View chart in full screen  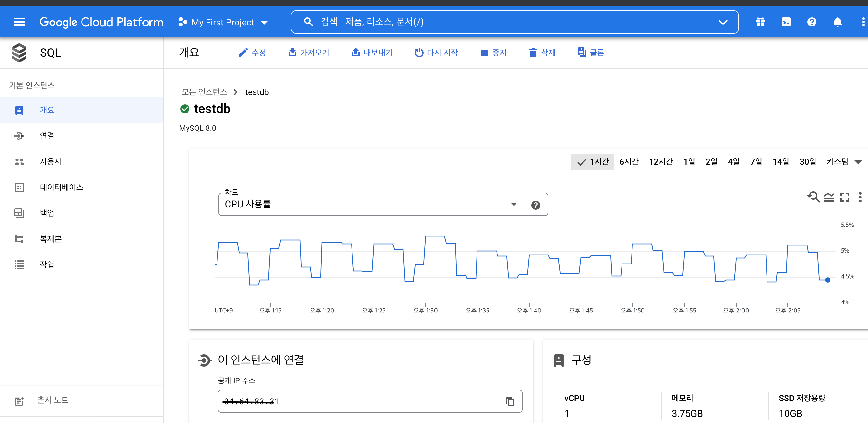[845, 197]
